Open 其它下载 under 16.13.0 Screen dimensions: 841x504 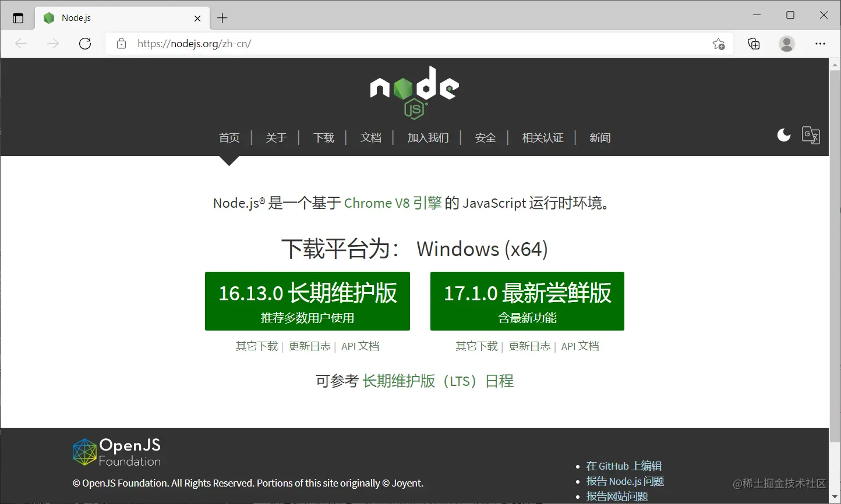point(257,346)
